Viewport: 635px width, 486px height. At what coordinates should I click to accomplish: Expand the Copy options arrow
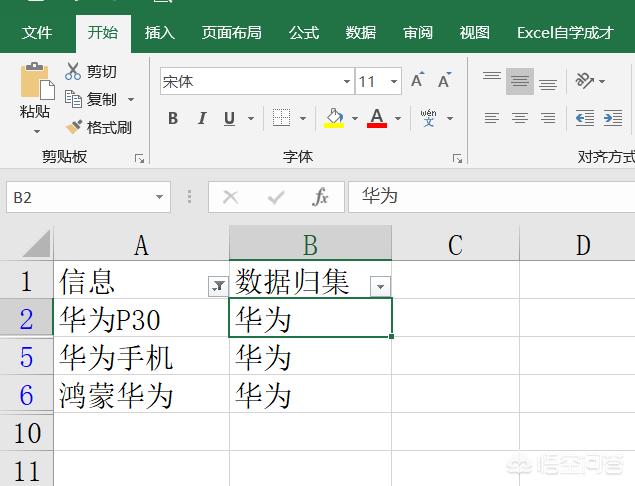131,99
